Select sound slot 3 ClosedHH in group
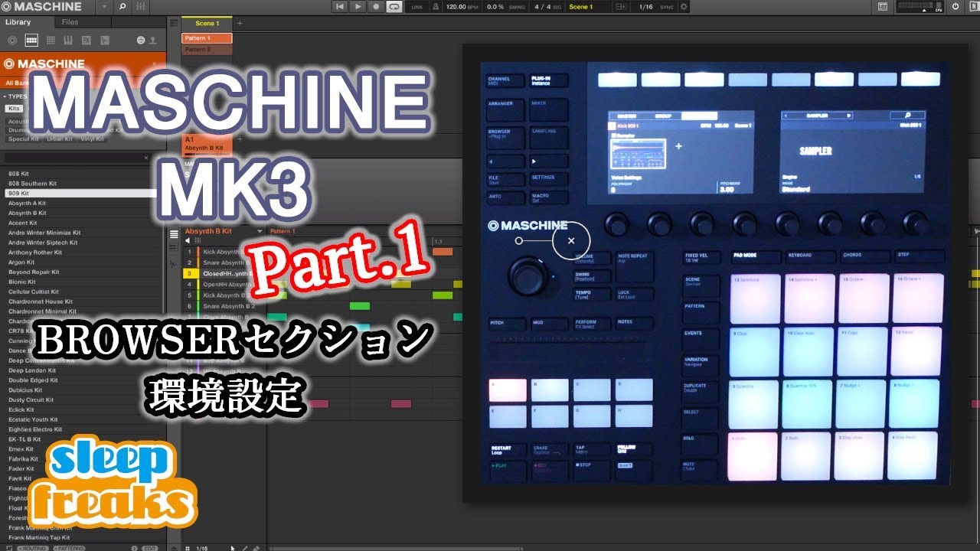 224,273
